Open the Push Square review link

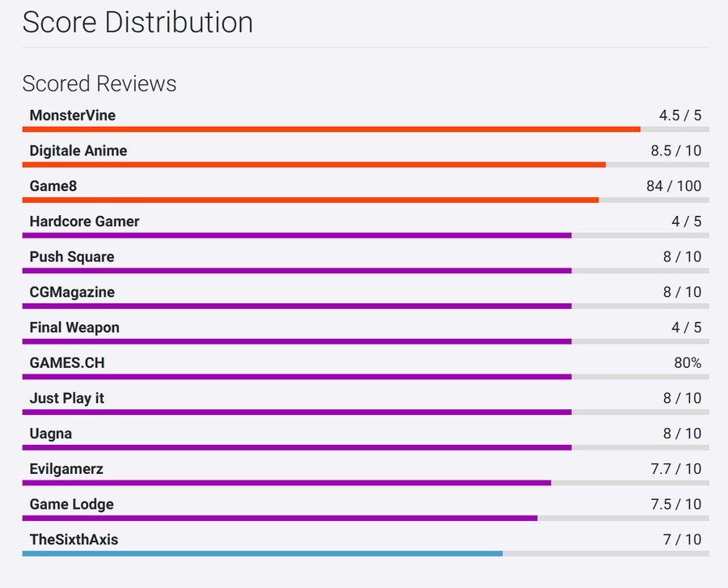tap(71, 256)
